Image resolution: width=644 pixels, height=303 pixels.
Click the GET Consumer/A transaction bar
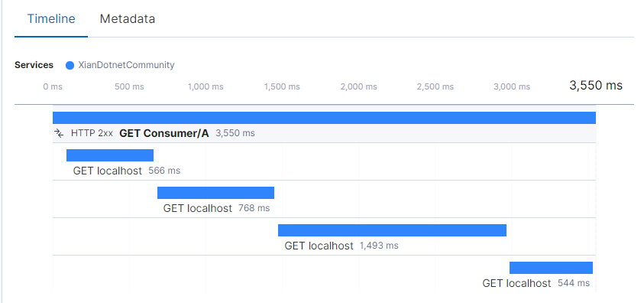[324, 118]
